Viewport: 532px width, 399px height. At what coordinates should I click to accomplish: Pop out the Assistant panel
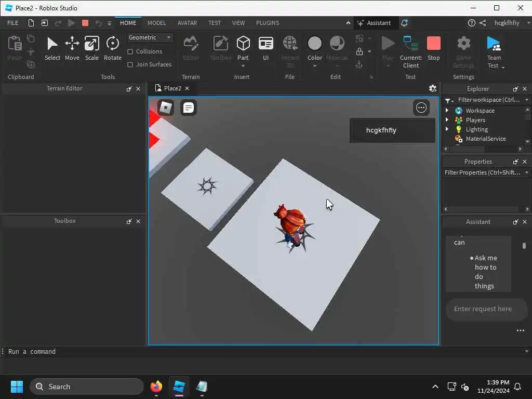(515, 221)
